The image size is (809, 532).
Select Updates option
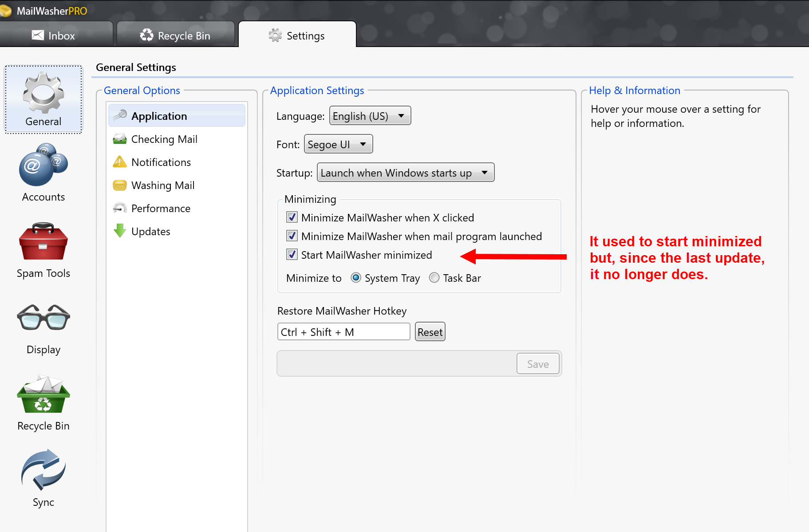point(177,231)
